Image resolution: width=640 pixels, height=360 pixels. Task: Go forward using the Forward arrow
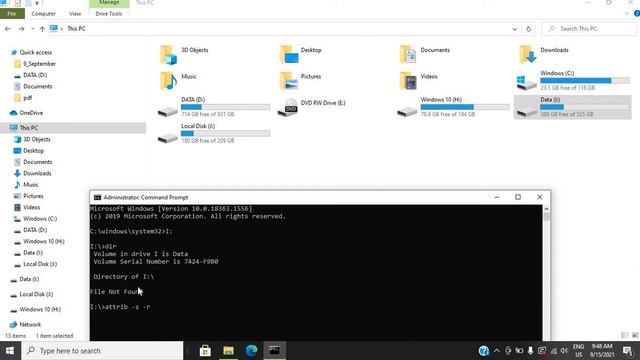tap(21, 29)
